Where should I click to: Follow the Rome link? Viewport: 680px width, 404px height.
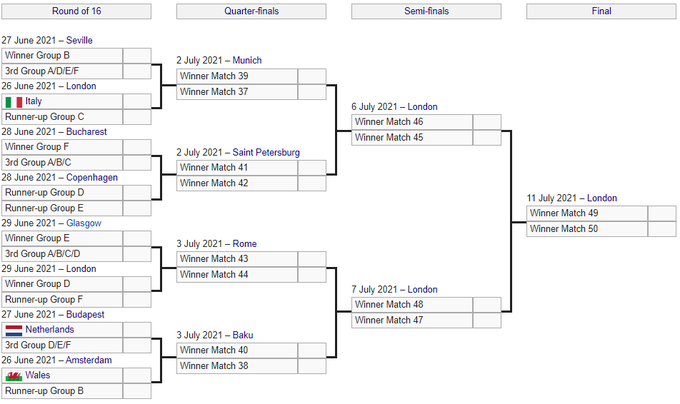coord(246,243)
